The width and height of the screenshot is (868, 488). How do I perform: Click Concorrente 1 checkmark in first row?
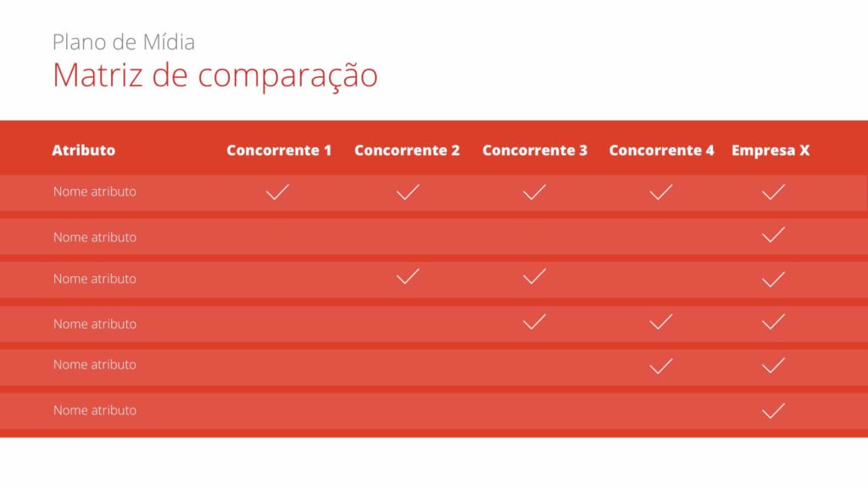coord(277,192)
